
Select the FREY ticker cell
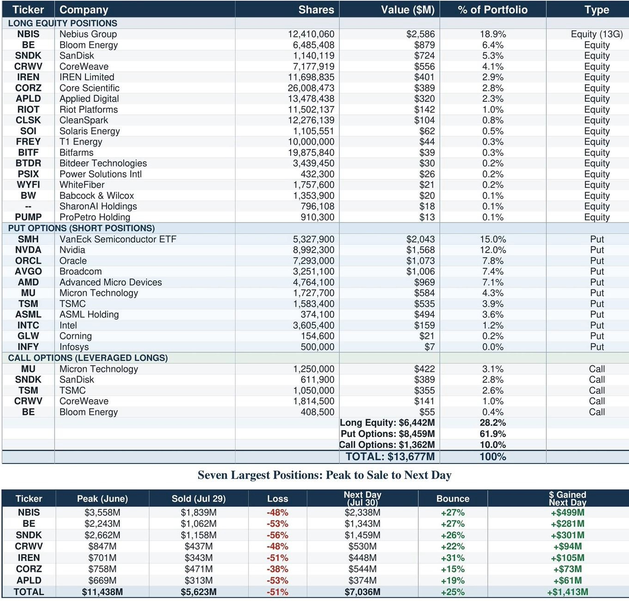[x=28, y=142]
